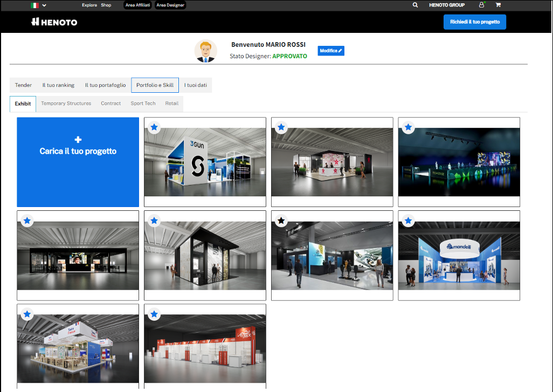
Task: Click Mario Rossi's profile avatar
Action: pyautogui.click(x=205, y=51)
